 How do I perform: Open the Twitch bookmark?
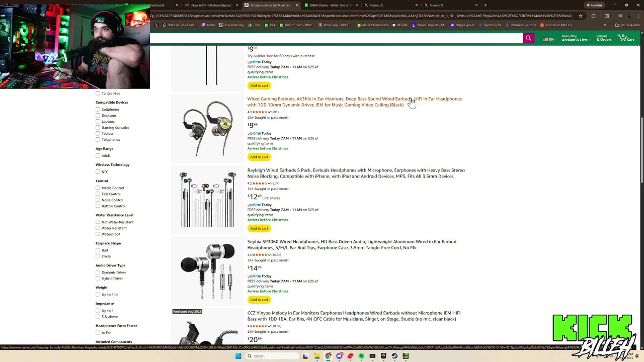point(208,25)
